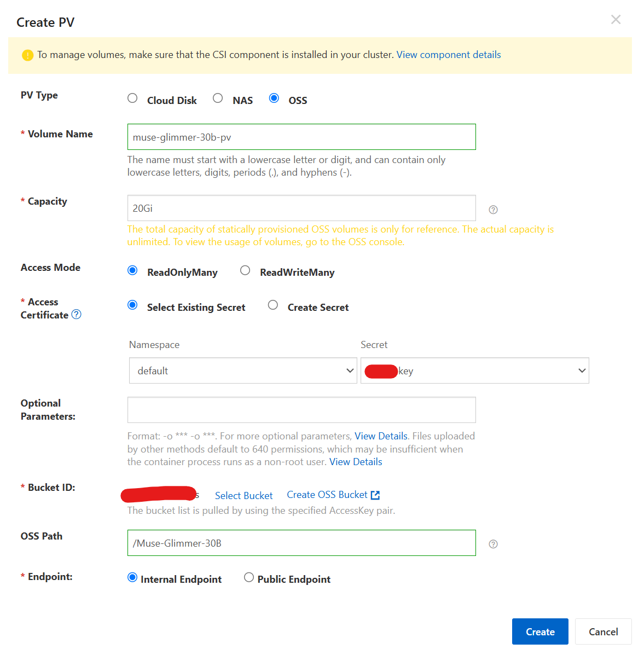The image size is (644, 655).
Task: Open View Details link for optional parameters
Action: click(x=381, y=436)
